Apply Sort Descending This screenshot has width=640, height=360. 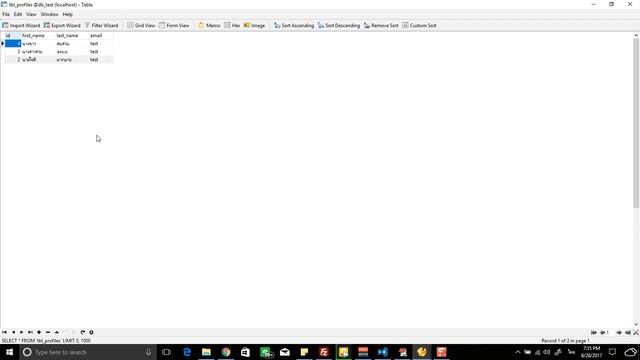[339, 25]
